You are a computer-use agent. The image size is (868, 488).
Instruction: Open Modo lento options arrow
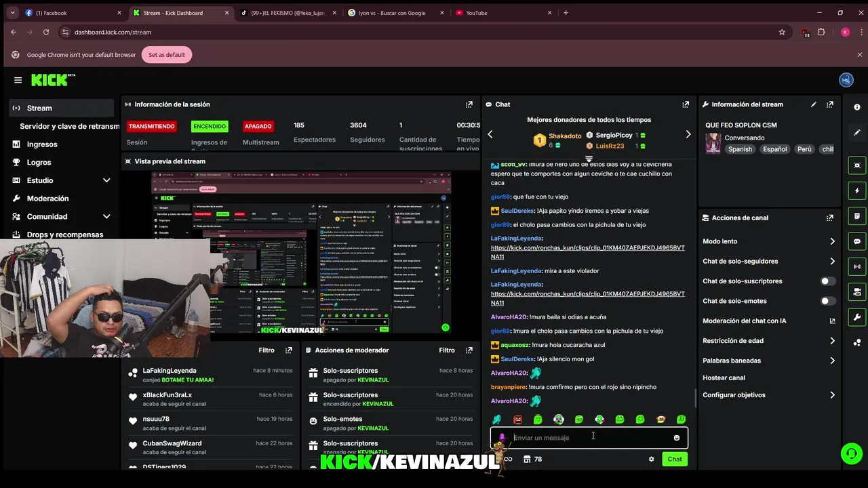pyautogui.click(x=832, y=241)
